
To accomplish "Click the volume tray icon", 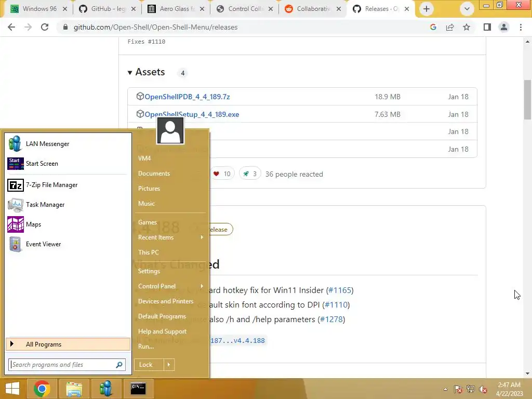I will (x=483, y=389).
